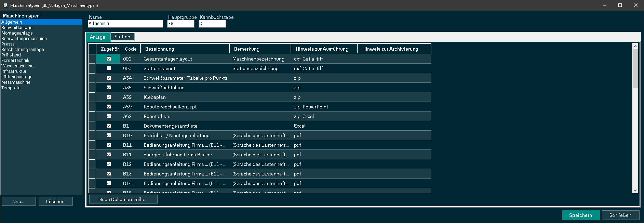This screenshot has width=644, height=223.
Task: Uncheck Zugehör for Gesamtanlagenlayout
Action: (109, 59)
